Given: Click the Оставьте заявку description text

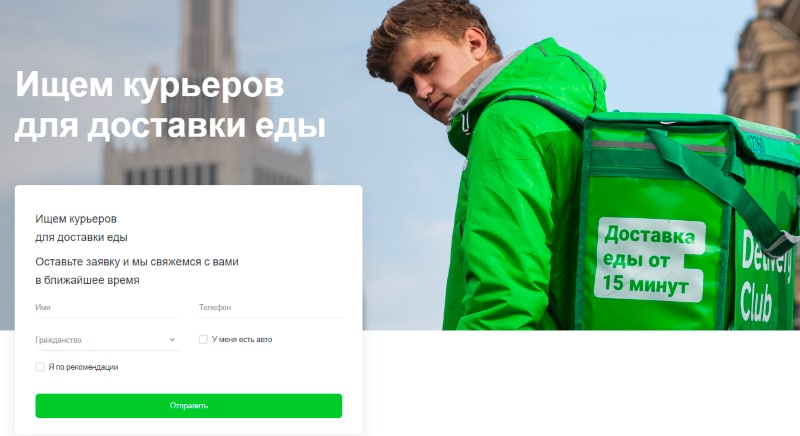Looking at the screenshot, I should [137, 271].
